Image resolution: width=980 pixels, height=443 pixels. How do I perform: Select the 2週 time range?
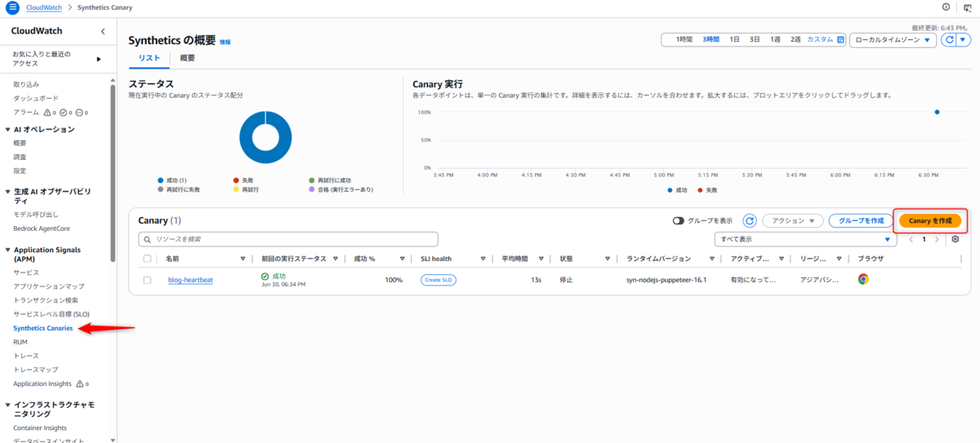tap(795, 39)
